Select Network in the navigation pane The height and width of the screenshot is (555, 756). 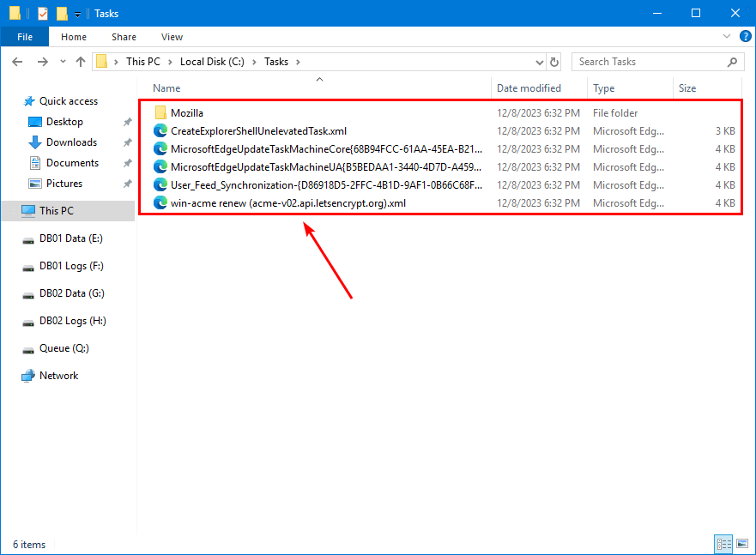pos(59,376)
